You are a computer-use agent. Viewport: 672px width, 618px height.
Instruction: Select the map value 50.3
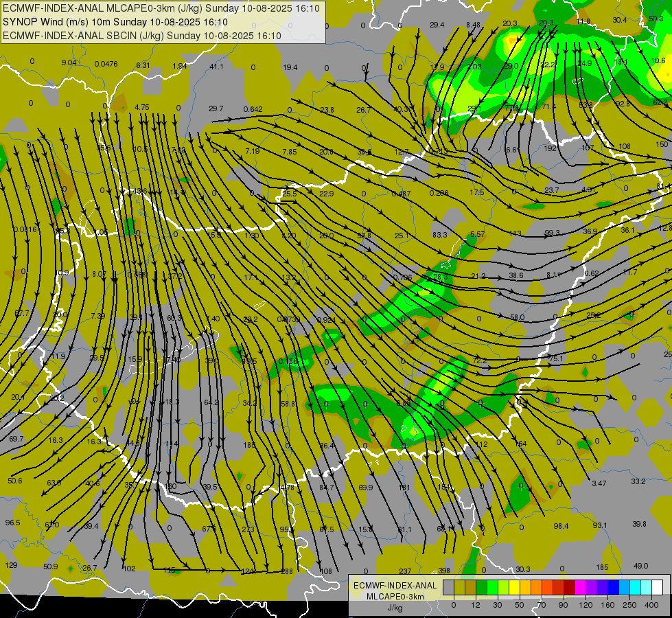point(656,19)
